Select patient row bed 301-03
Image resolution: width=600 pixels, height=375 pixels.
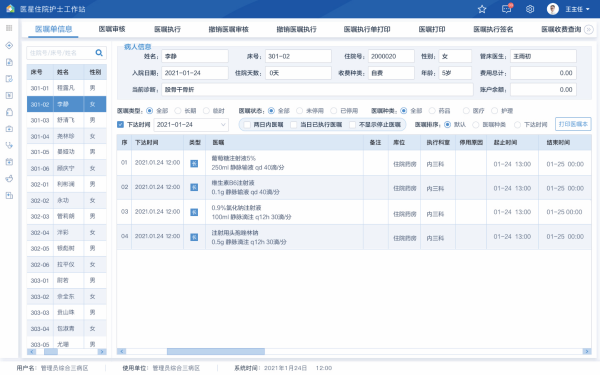[x=67, y=120]
